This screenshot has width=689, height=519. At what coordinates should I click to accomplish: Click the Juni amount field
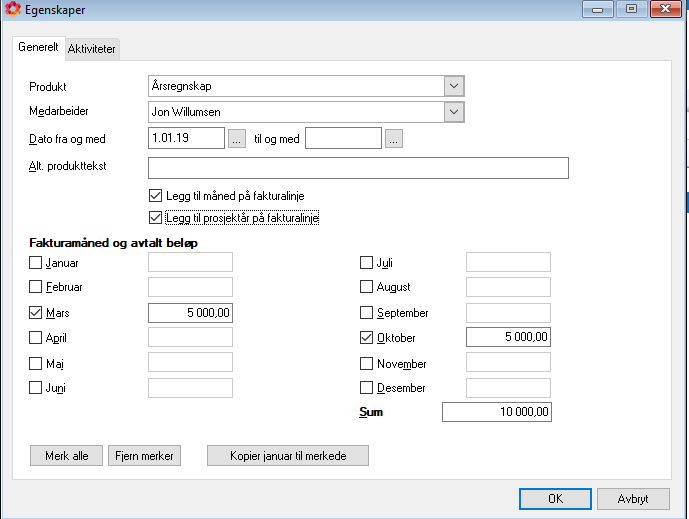pos(190,388)
